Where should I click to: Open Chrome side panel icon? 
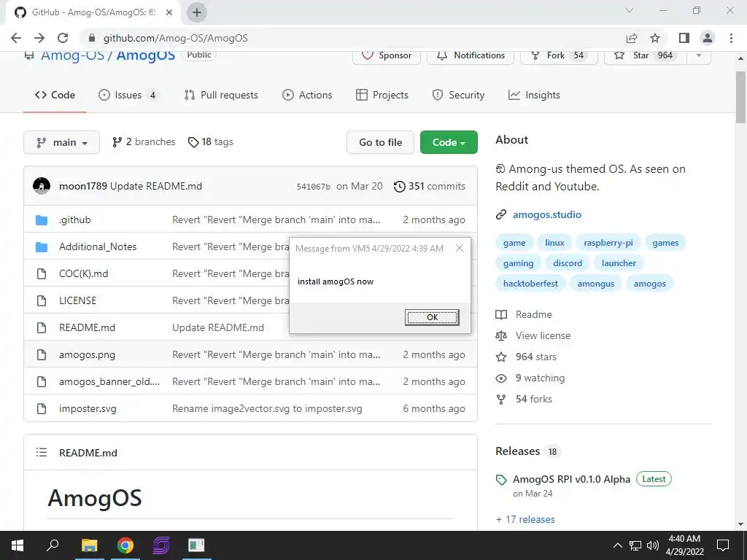tap(684, 38)
